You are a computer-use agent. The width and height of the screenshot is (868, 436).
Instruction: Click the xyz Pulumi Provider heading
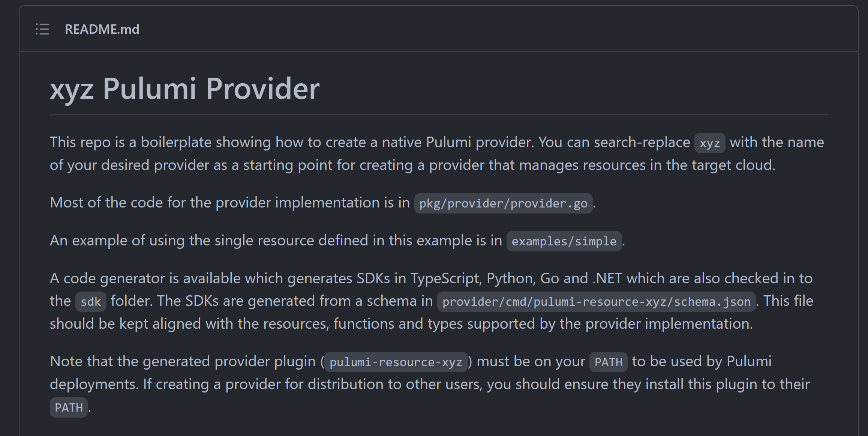click(185, 88)
